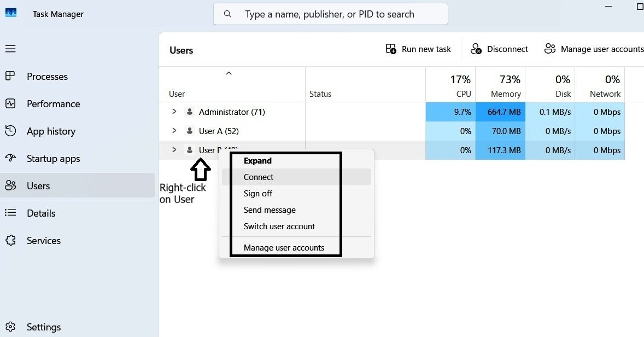The width and height of the screenshot is (644, 337).
Task: Click Run new task button label
Action: click(x=426, y=49)
